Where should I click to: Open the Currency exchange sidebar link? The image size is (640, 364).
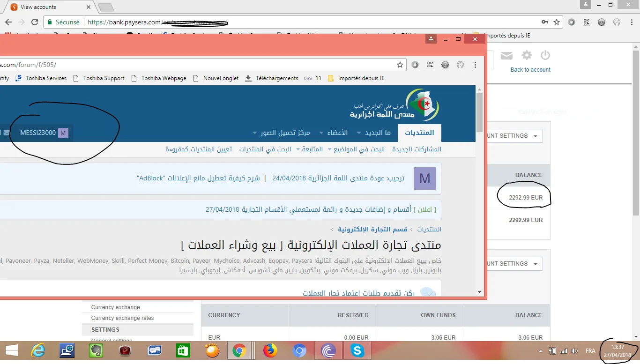pyautogui.click(x=116, y=307)
